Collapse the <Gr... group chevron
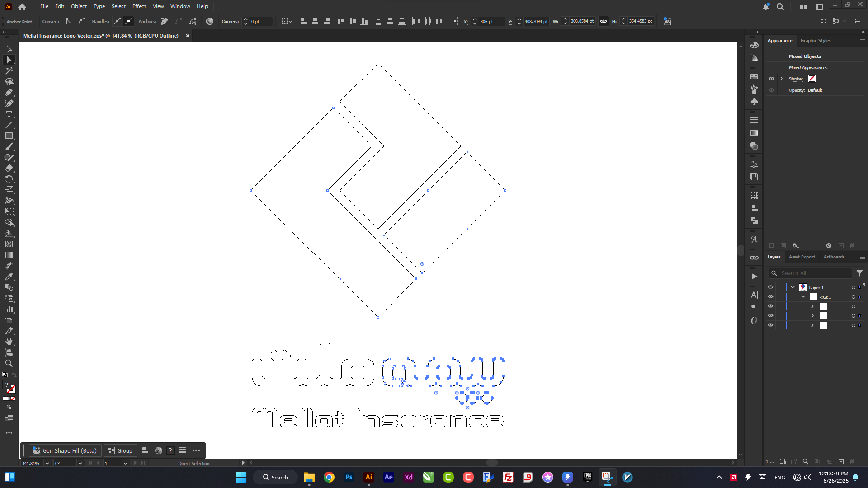Screen dimensions: 868x488 (803, 297)
